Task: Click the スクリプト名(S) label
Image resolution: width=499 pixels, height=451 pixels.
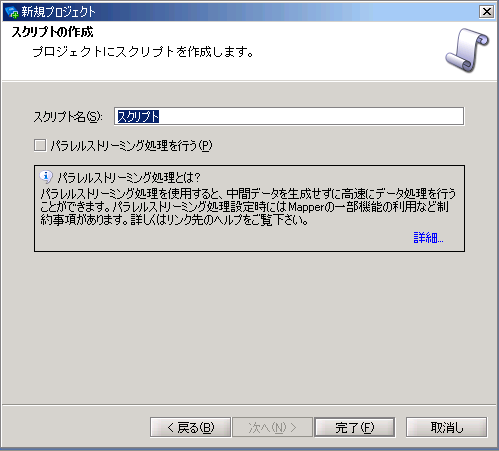Action: (x=68, y=117)
